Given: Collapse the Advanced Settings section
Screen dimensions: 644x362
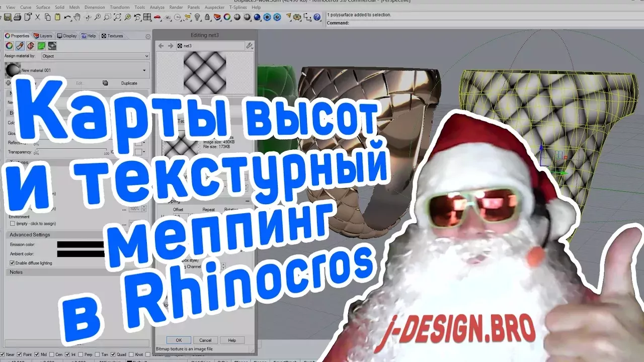Looking at the screenshot, I should pyautogui.click(x=30, y=235).
